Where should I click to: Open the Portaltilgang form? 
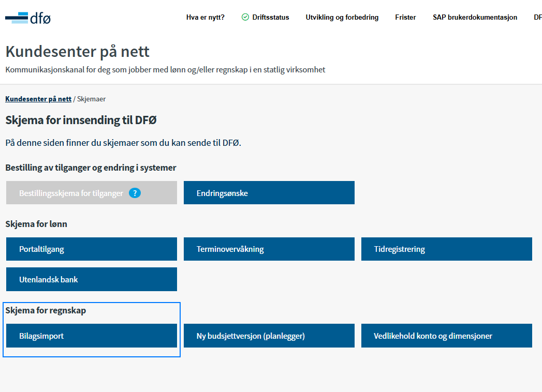(x=92, y=249)
